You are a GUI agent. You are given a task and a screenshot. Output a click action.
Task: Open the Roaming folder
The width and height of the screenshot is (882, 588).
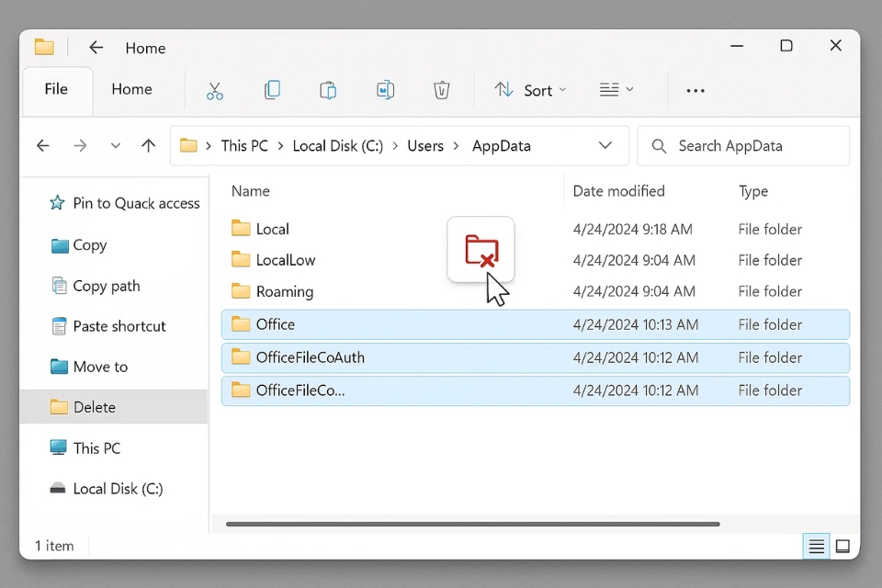(x=283, y=291)
